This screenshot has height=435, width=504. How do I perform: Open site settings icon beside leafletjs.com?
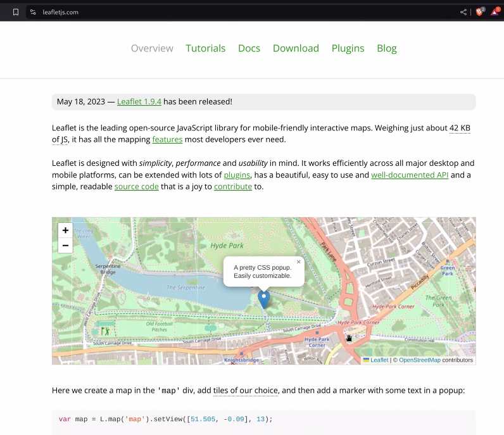(x=33, y=12)
